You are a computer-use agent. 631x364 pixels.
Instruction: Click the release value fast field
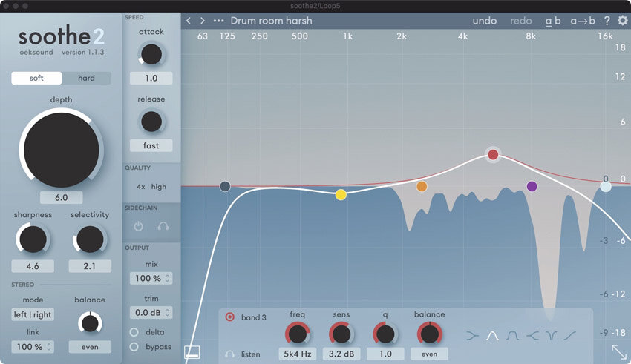(x=151, y=145)
